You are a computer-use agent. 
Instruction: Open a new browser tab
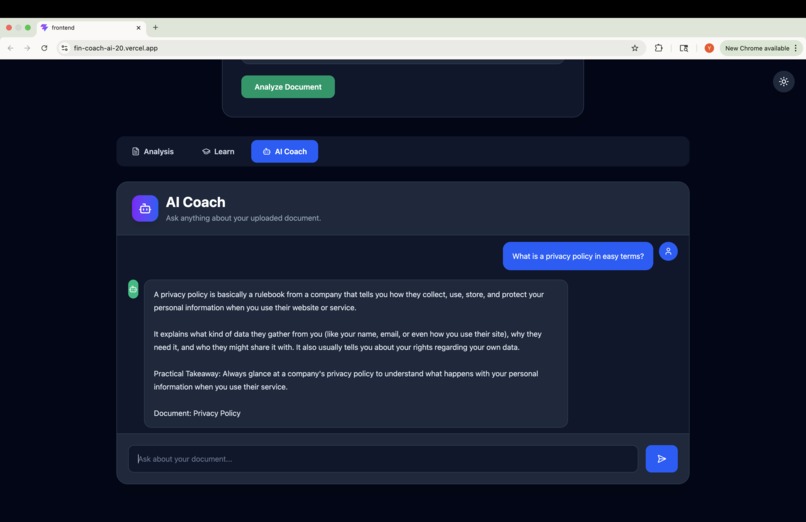point(155,27)
